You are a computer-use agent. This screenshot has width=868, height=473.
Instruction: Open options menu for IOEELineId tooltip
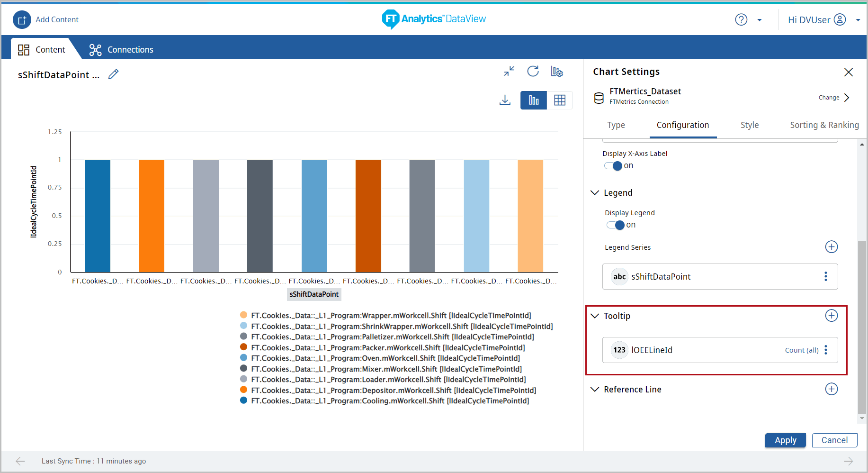click(826, 350)
